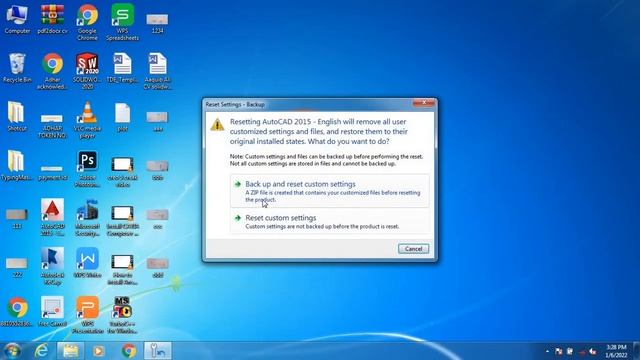Open the TypingMaster folder
640x360 pixels.
tap(17, 166)
